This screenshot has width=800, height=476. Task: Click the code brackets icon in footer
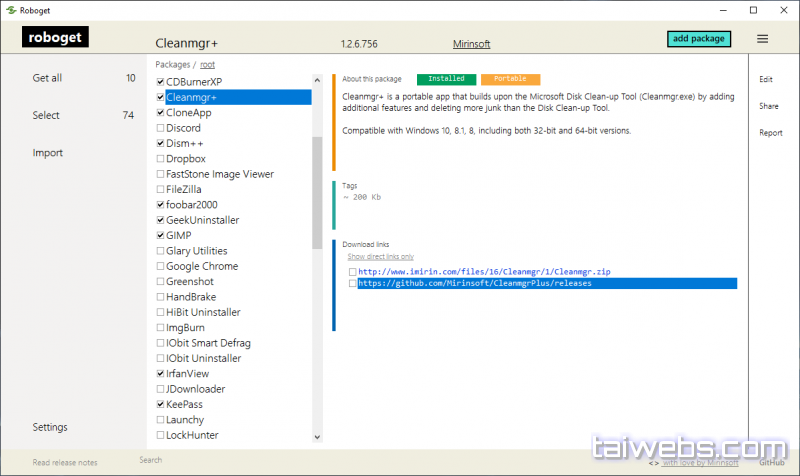(653, 462)
